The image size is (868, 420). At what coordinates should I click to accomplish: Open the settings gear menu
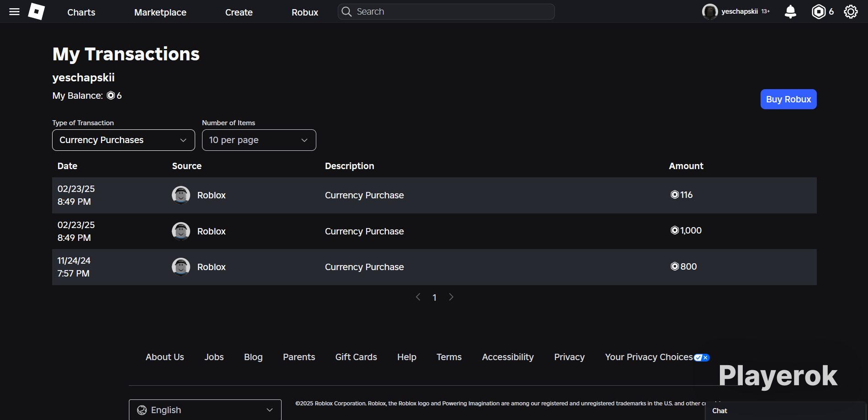[x=851, y=12]
